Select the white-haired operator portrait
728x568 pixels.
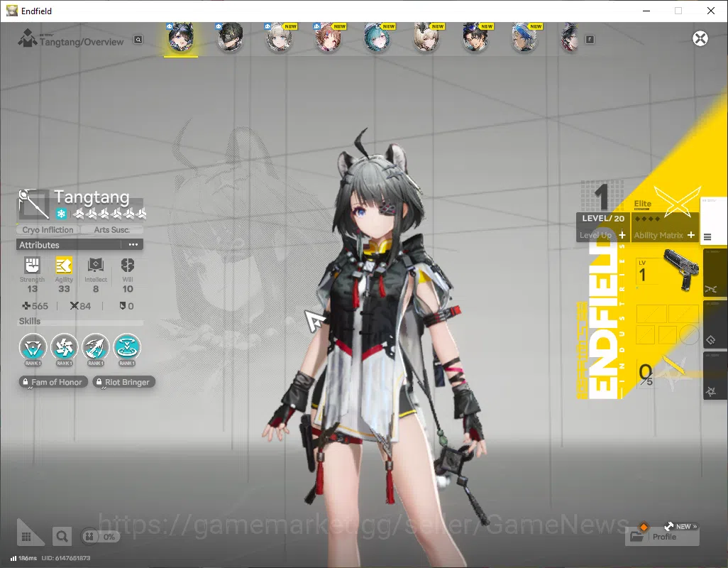click(279, 38)
